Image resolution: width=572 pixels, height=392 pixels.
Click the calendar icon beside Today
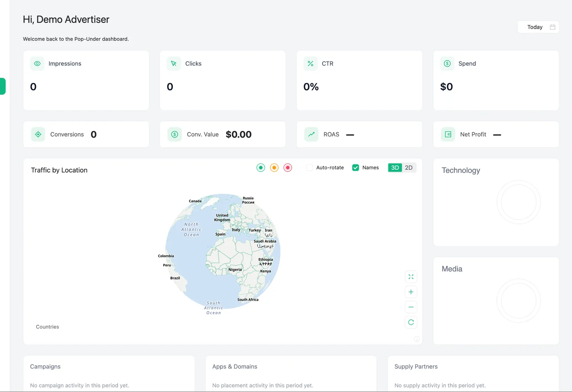[553, 27]
